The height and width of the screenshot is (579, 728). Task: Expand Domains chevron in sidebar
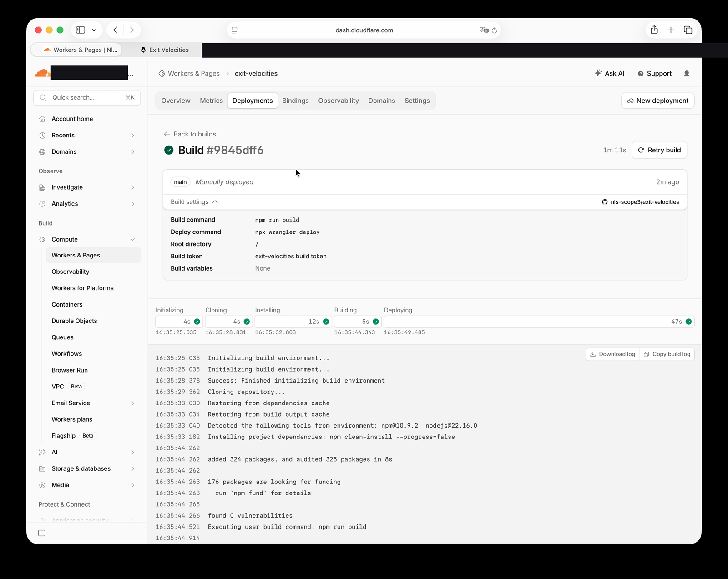(x=133, y=152)
